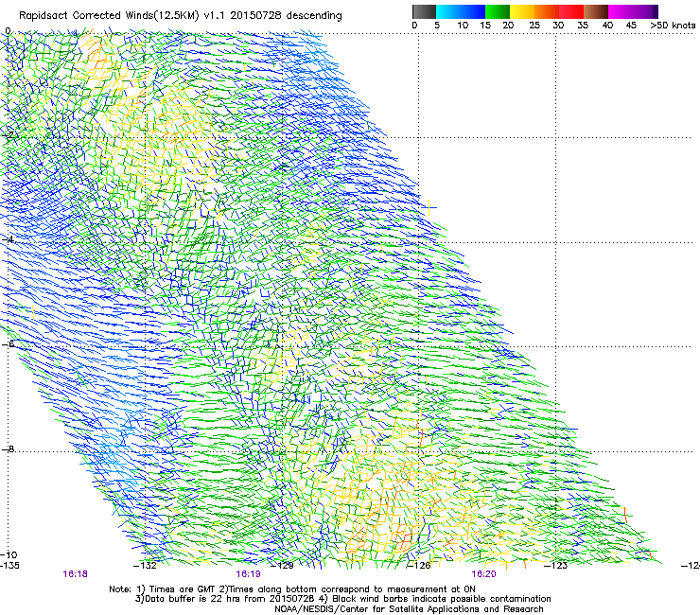This screenshot has height=615, width=700.
Task: Click the 'Data buffer is 22 hrs' note line
Action: [342, 599]
